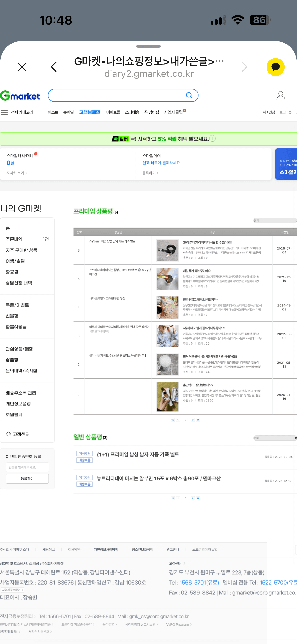Go to 홈 in 나의 G마켓 sidebar
This screenshot has height=644, width=297.
pyautogui.click(x=8, y=228)
